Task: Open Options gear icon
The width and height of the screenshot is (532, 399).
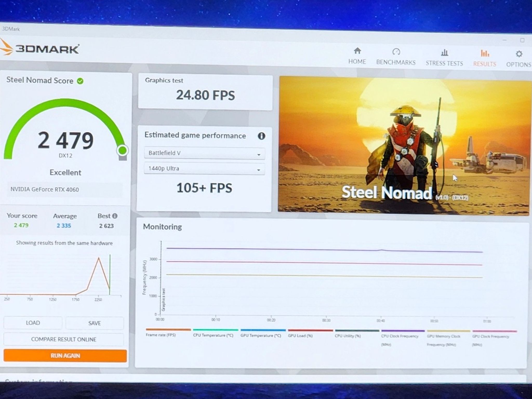Action: click(x=519, y=54)
